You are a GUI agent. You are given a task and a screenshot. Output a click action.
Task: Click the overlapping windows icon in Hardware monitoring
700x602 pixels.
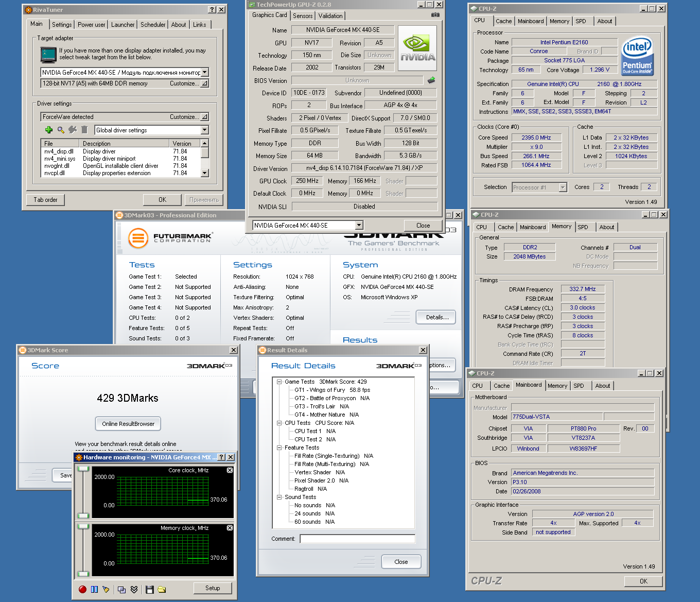(121, 589)
